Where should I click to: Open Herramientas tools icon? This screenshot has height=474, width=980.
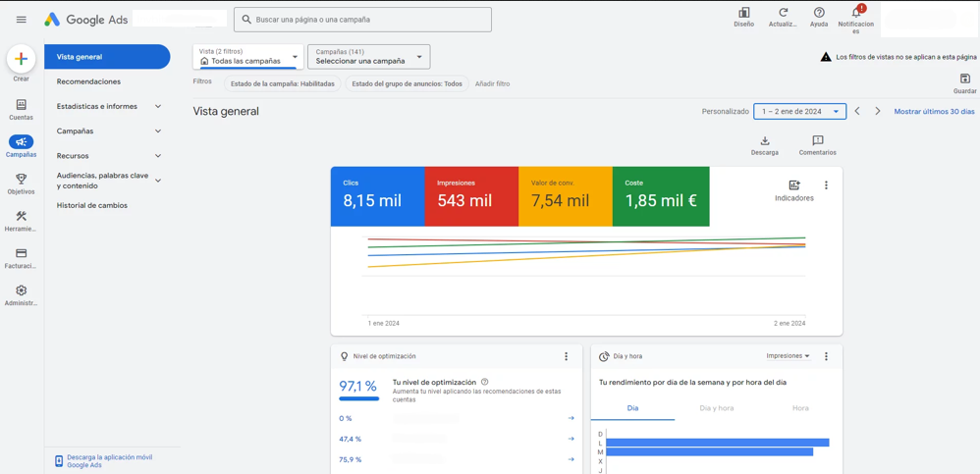tap(21, 217)
